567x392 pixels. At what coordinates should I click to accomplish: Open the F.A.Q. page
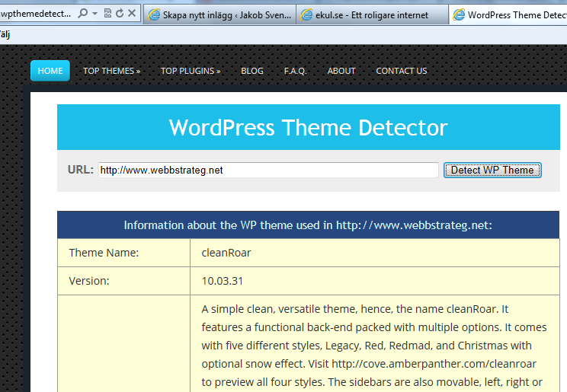click(295, 71)
